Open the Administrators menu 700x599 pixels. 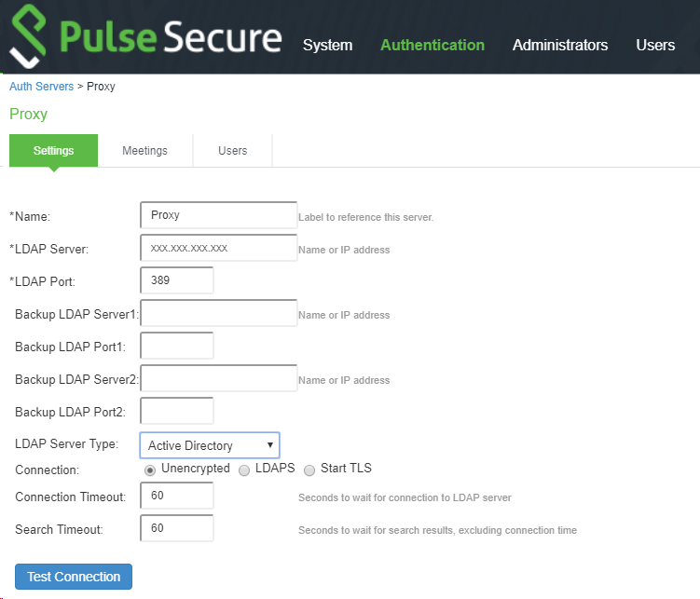560,45
